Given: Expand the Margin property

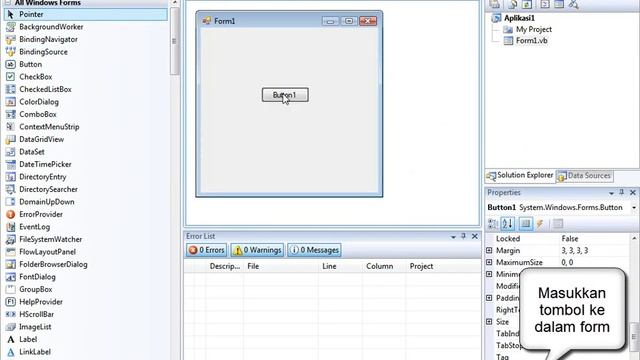Looking at the screenshot, I should (489, 250).
